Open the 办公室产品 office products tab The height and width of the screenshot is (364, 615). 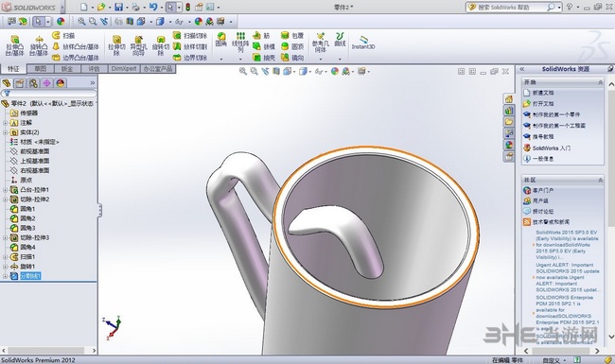tap(158, 69)
